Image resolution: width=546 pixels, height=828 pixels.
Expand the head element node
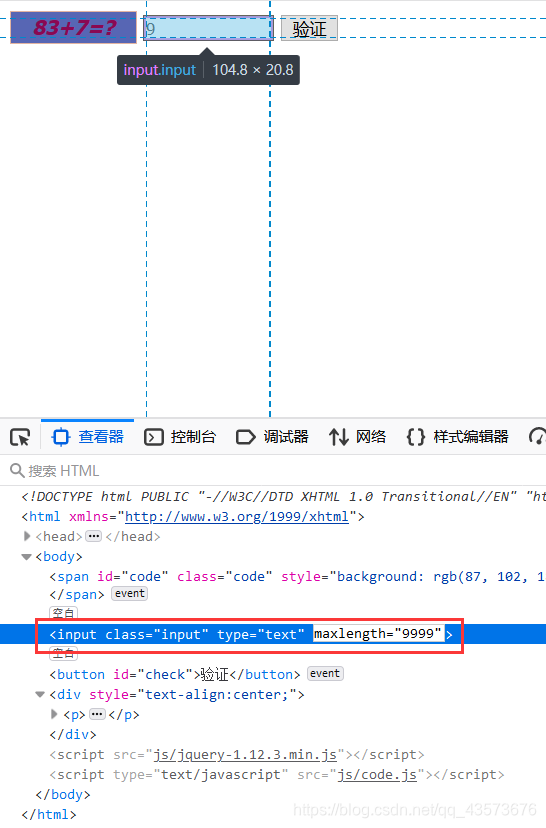pyautogui.click(x=27, y=536)
